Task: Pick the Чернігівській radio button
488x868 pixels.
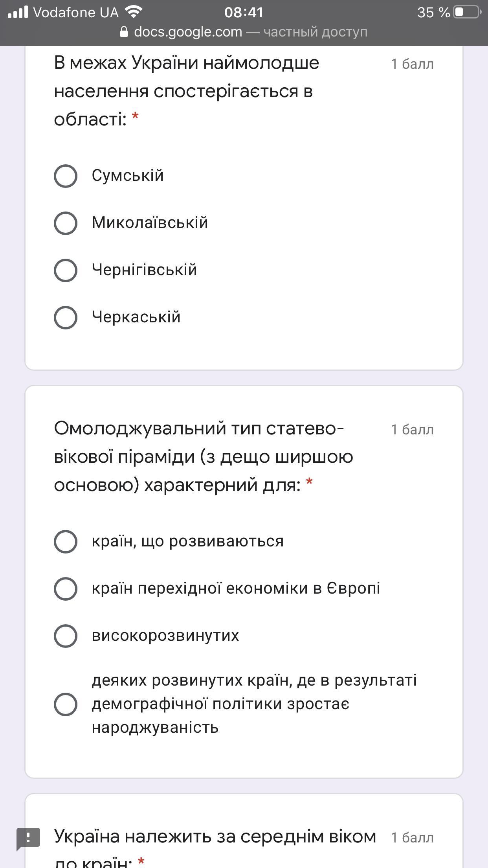Action: click(x=65, y=270)
